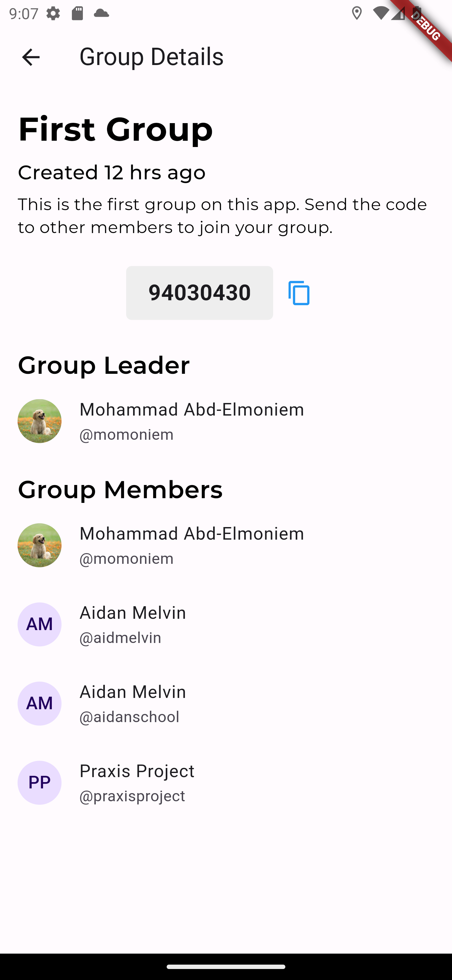Tap the AM avatar for @aidmelvin
452x980 pixels.
pos(40,624)
